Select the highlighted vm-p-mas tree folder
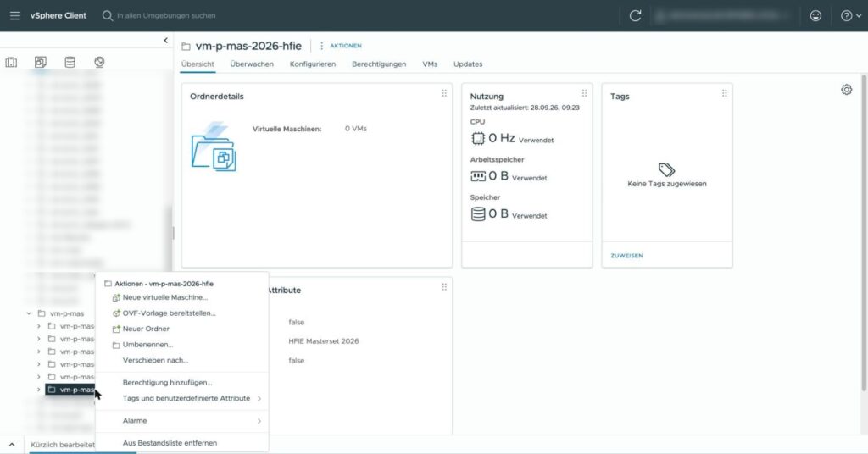The image size is (868, 454). point(70,390)
